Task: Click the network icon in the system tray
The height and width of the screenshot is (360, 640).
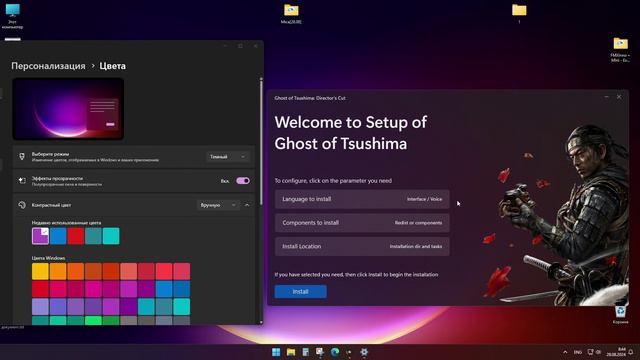Action: click(x=590, y=352)
